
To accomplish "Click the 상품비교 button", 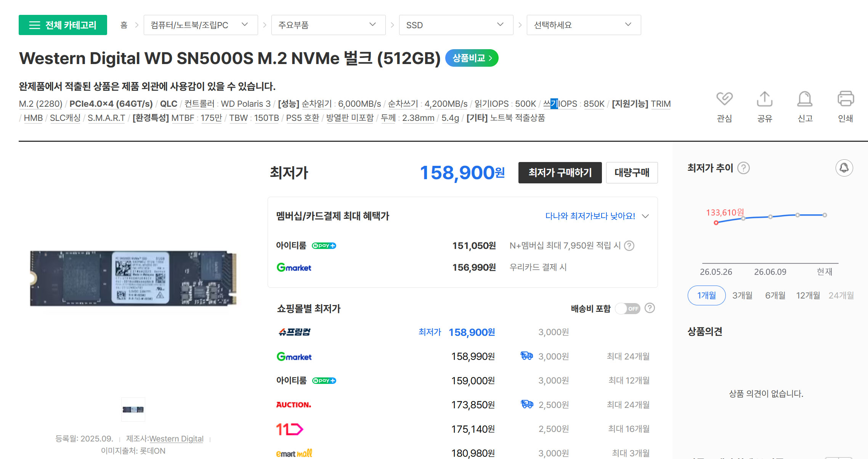I will (x=472, y=58).
